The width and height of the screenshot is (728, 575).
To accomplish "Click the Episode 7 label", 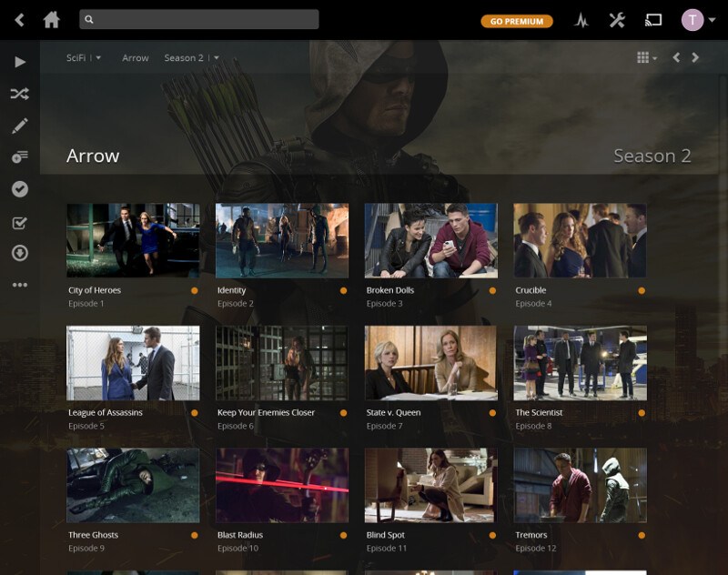I will point(384,426).
